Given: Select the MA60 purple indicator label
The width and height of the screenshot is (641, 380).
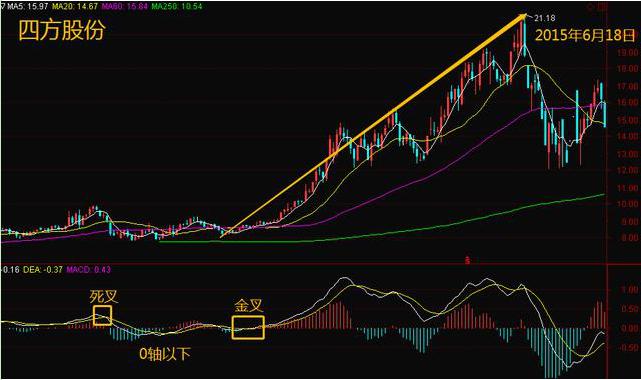Looking at the screenshot, I should (x=125, y=7).
